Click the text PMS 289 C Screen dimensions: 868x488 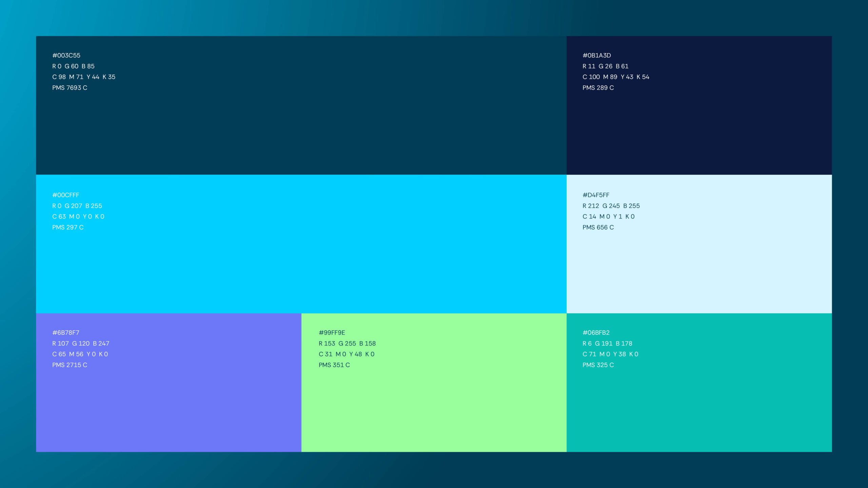coord(598,88)
